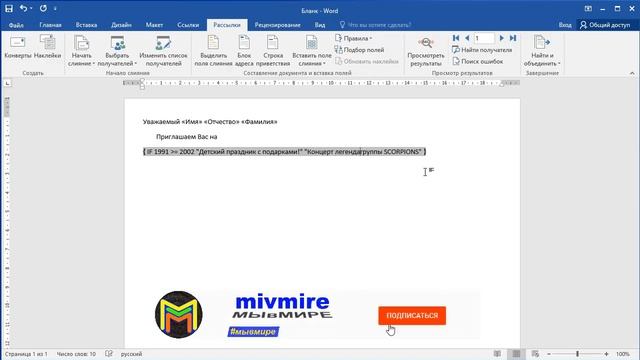Click the record number field showing 1
Viewport: 640px width, 360px height.
484,38
